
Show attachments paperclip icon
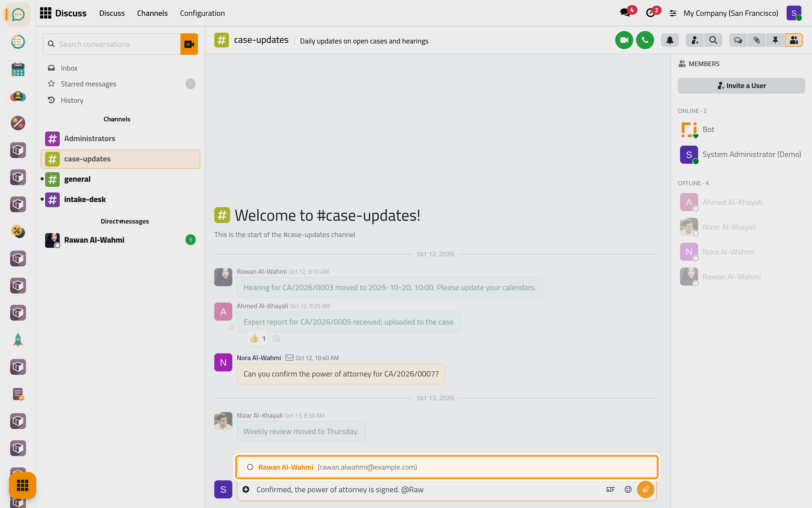(757, 40)
